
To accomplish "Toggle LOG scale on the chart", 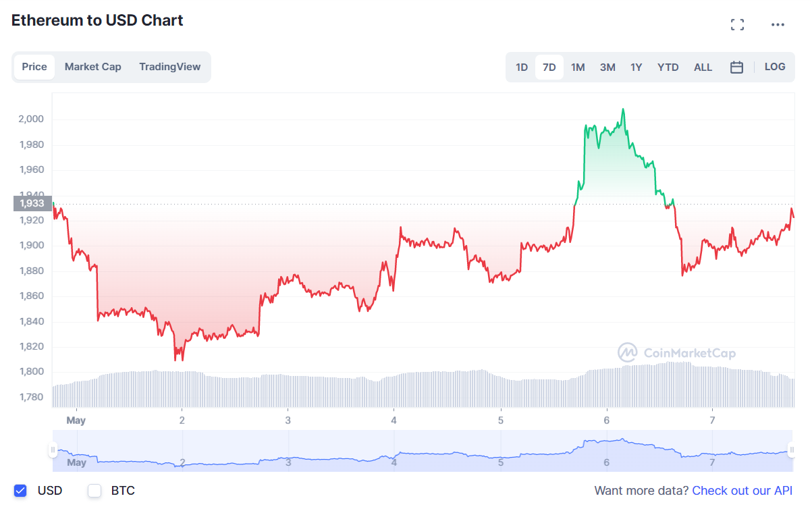I will (775, 67).
